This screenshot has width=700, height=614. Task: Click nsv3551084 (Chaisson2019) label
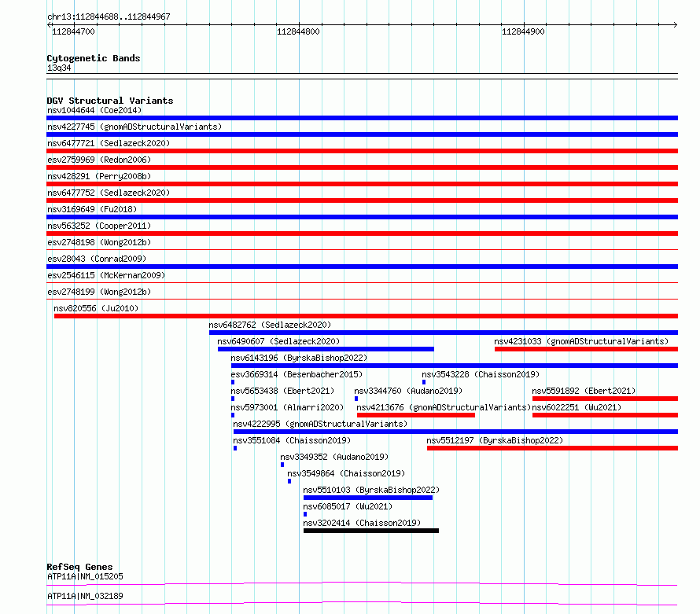(292, 440)
